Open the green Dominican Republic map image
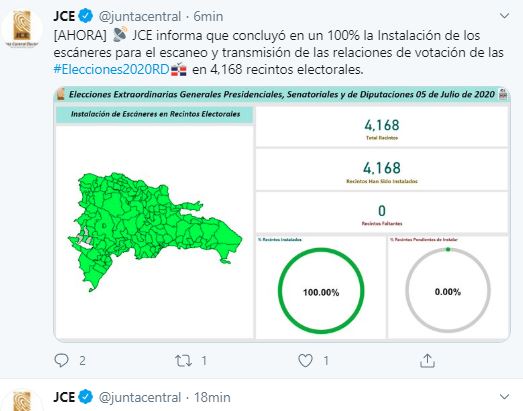 coord(155,232)
